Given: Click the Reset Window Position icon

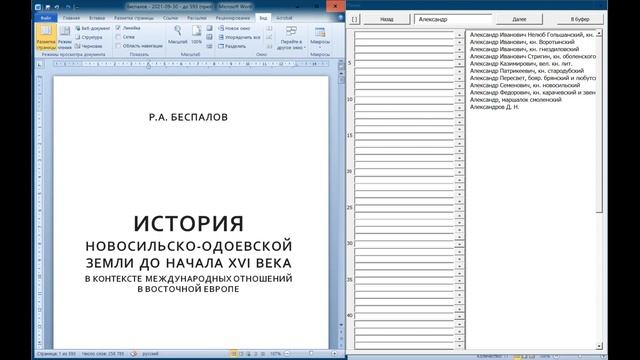Looking at the screenshot, I should (269, 46).
